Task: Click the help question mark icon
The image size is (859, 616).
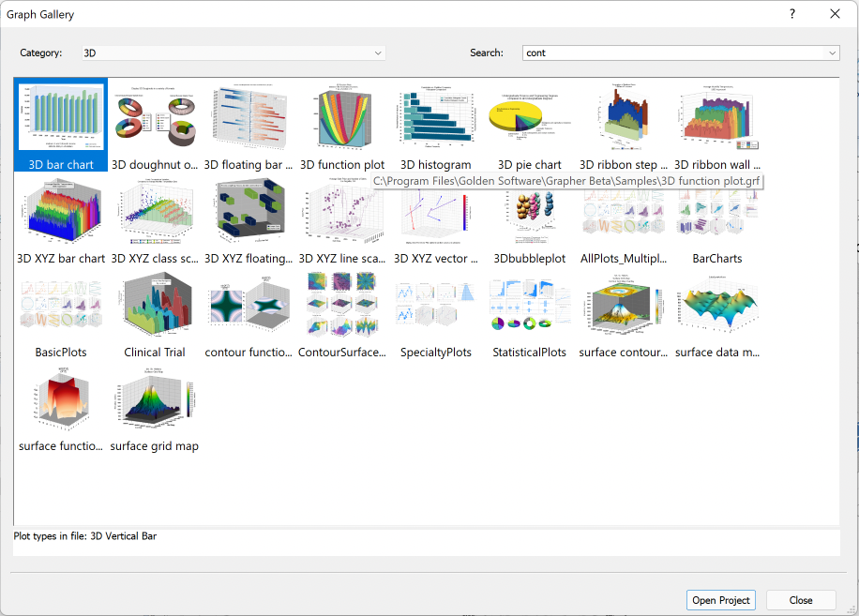Action: point(792,14)
